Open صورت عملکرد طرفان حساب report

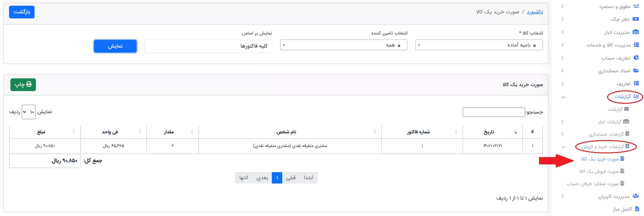(593, 184)
